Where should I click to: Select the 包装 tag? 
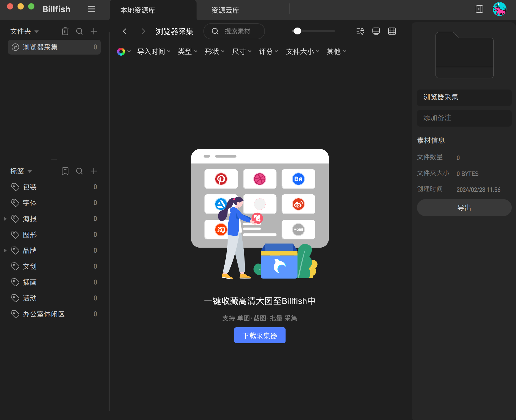pos(54,187)
